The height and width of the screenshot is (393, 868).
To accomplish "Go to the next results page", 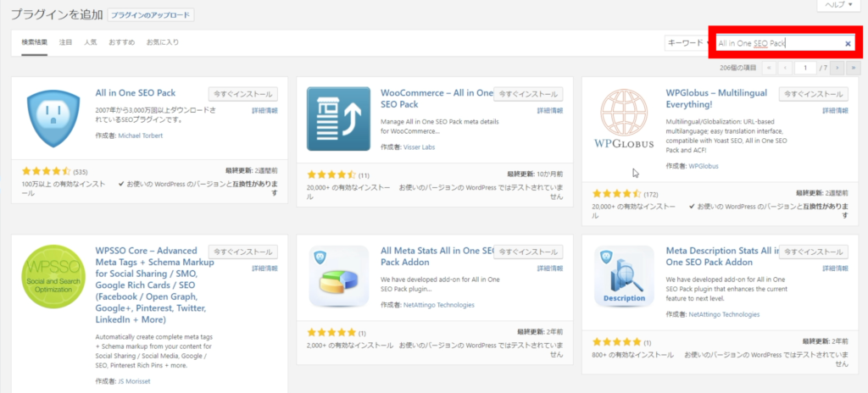I will 838,68.
